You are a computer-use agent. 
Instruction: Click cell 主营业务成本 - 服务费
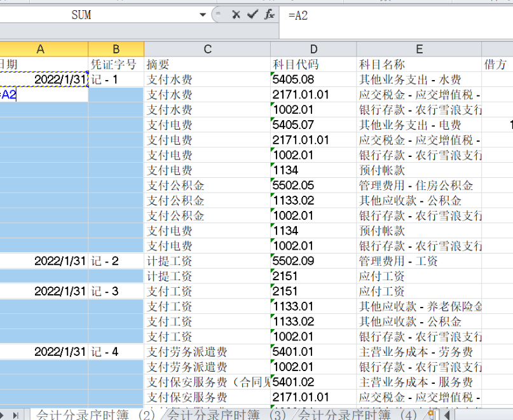pyautogui.click(x=419, y=382)
